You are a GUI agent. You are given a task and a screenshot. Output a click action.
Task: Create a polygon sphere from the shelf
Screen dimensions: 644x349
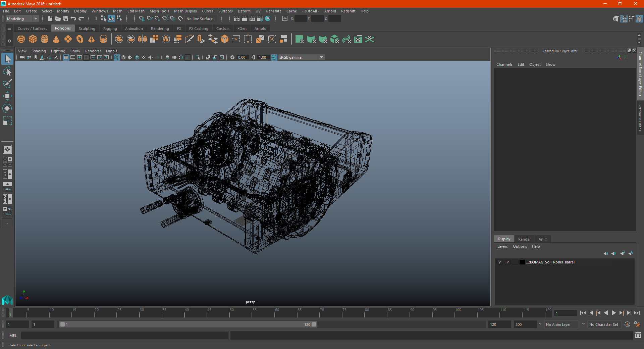tap(21, 39)
